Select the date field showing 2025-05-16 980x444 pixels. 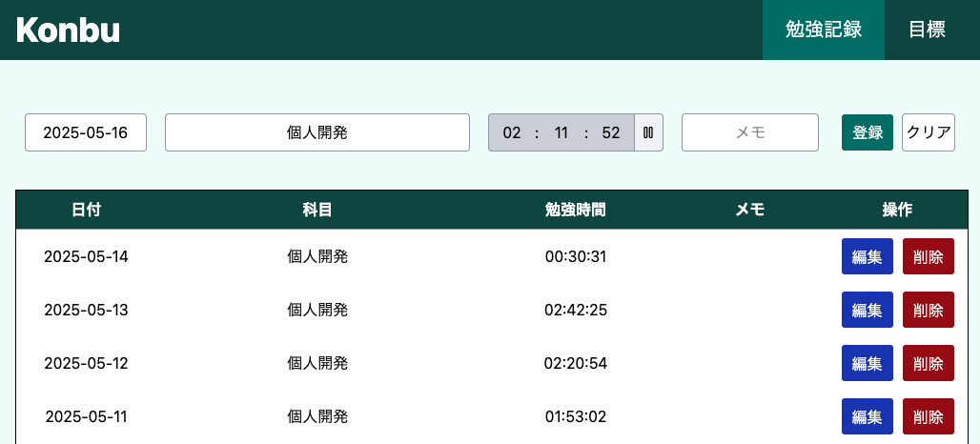coord(86,132)
